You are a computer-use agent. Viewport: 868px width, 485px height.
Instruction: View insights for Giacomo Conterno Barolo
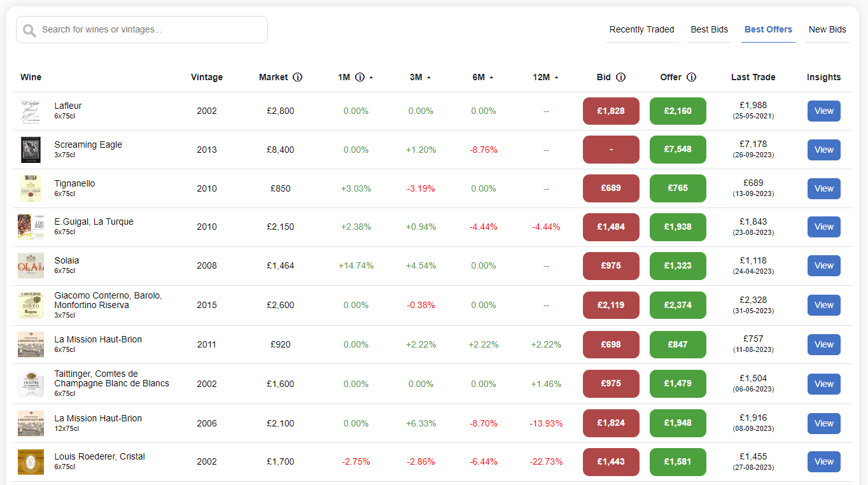[x=823, y=305]
